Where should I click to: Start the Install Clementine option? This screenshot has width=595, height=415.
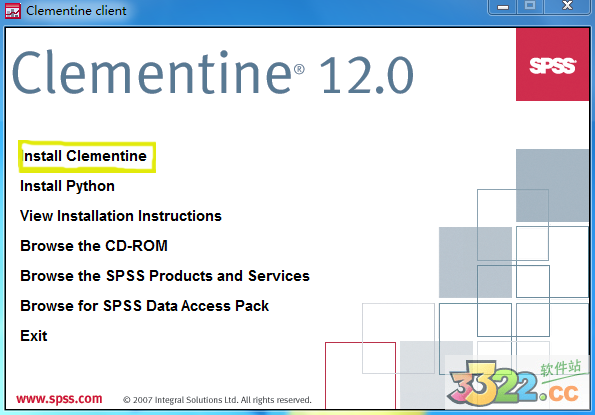click(84, 156)
